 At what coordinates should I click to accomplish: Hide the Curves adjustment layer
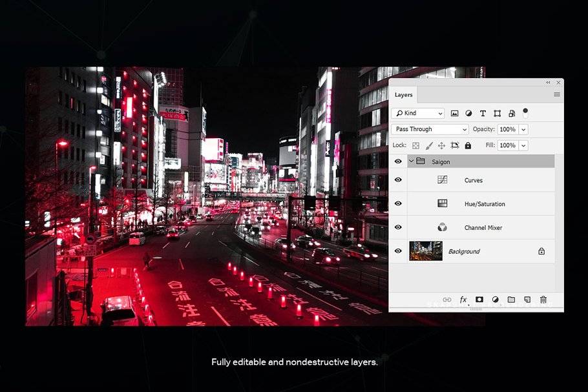[x=399, y=180]
